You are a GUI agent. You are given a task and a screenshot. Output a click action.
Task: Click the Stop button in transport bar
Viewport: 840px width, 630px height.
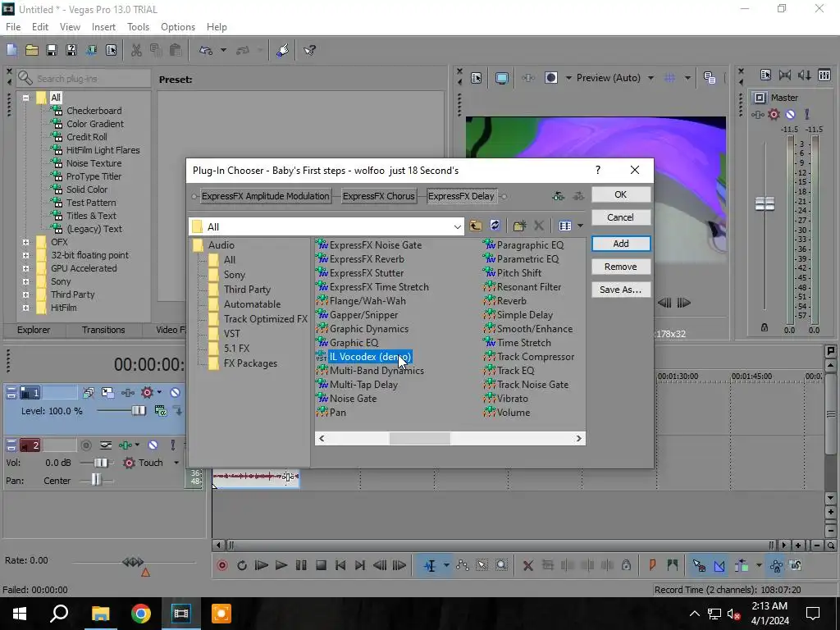point(321,565)
